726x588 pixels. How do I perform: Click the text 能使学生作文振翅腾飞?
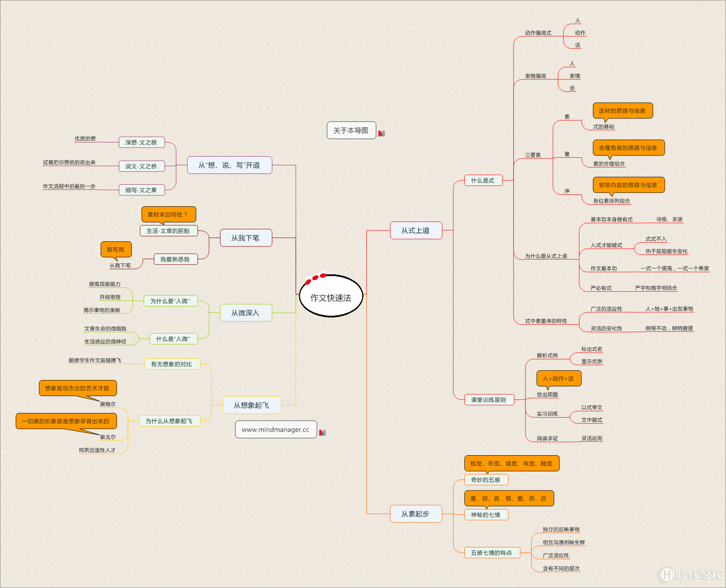95,361
